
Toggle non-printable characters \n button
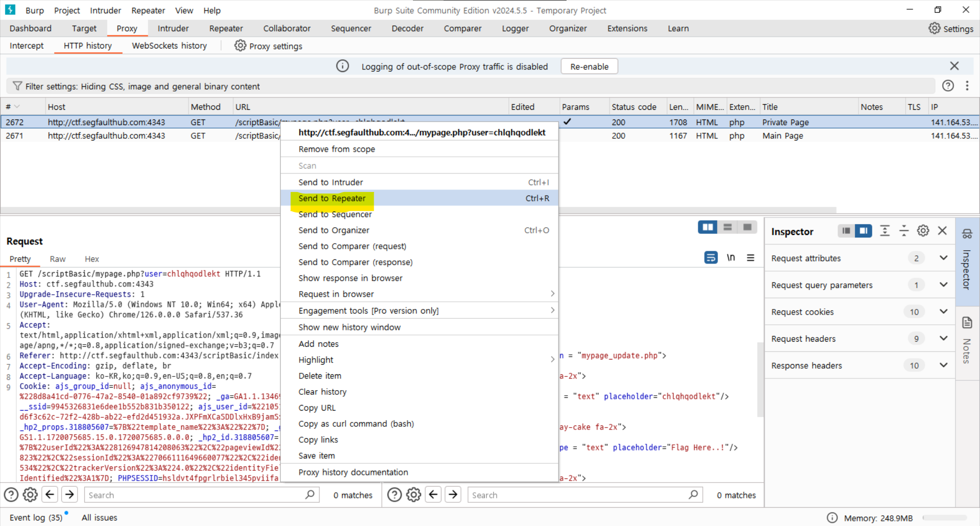[x=731, y=258]
